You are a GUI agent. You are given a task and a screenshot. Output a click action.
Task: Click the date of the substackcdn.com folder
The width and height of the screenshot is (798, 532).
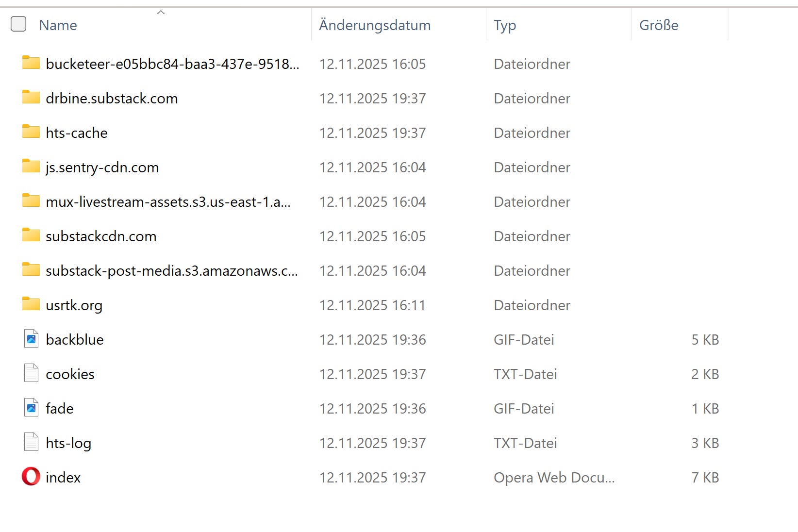coord(372,236)
